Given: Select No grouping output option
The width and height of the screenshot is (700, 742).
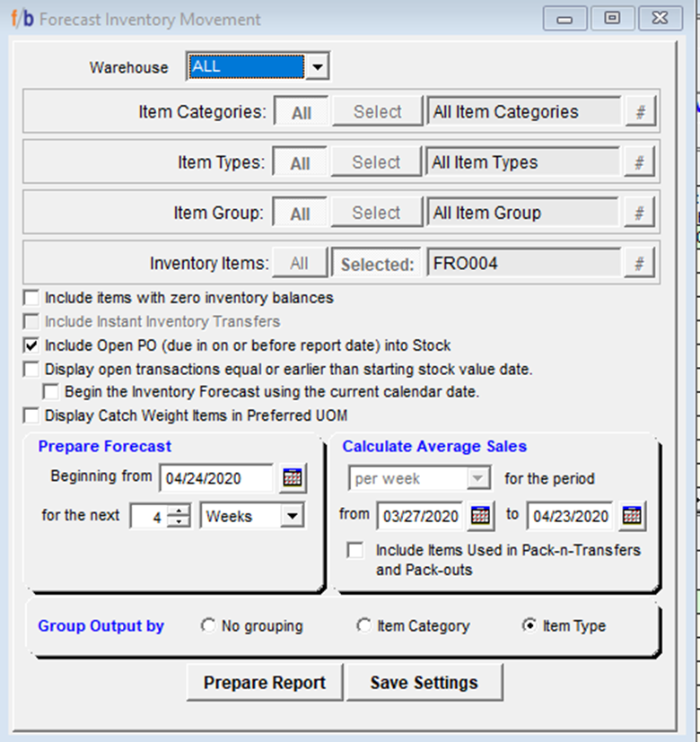Looking at the screenshot, I should pos(210,626).
